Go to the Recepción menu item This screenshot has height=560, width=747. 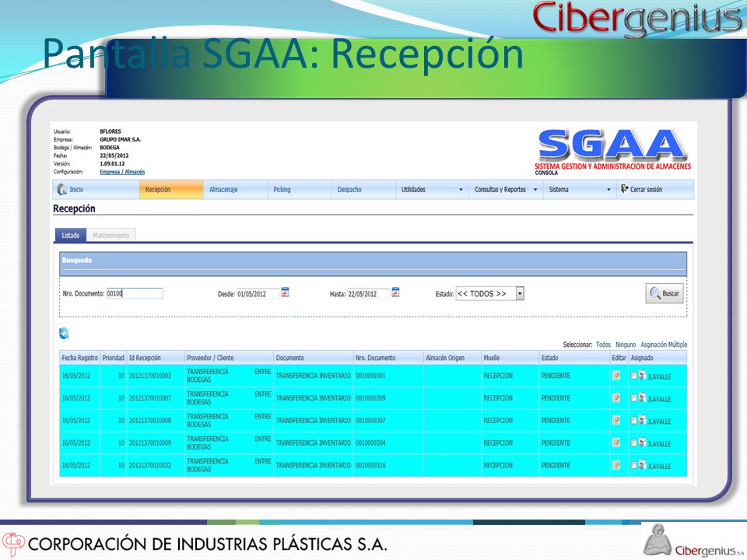(171, 190)
